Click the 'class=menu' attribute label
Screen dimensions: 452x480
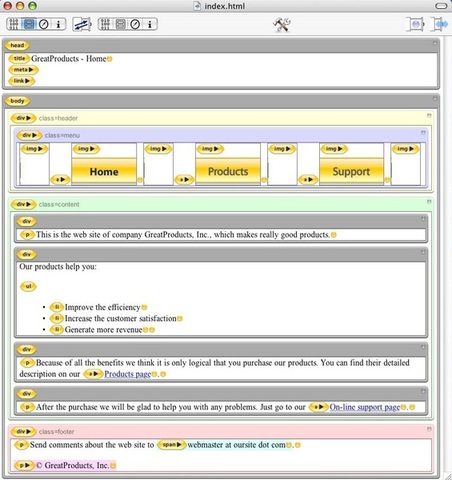tap(62, 135)
